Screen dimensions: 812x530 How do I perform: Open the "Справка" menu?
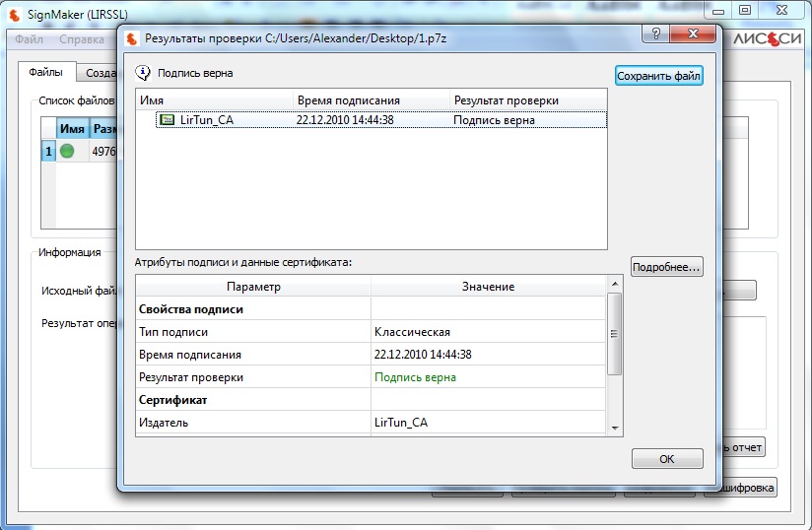[x=82, y=39]
